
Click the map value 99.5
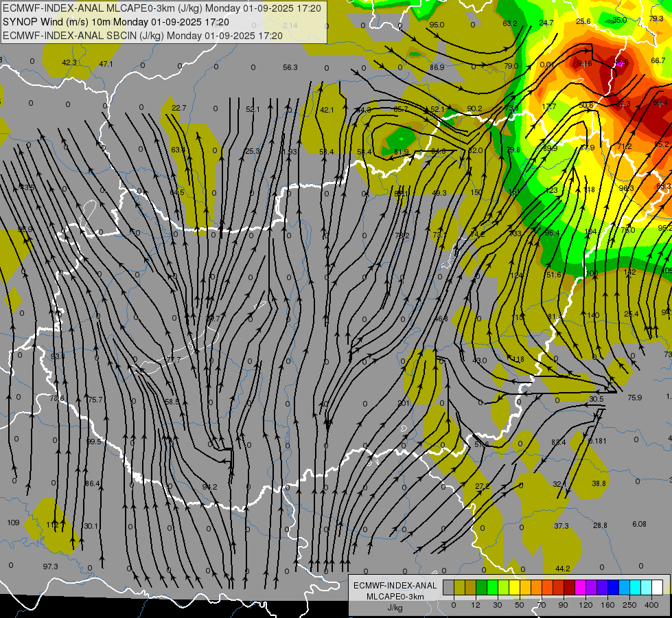(94, 442)
